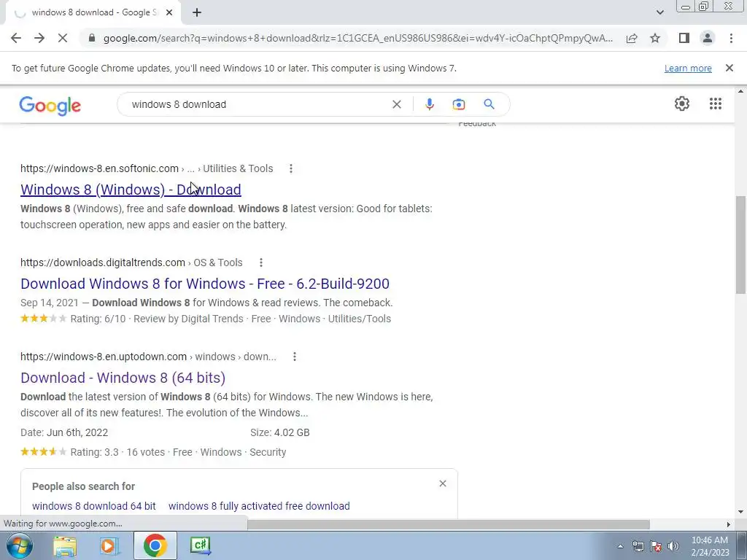
Task: Open Chrome side panel icon
Action: click(x=684, y=38)
